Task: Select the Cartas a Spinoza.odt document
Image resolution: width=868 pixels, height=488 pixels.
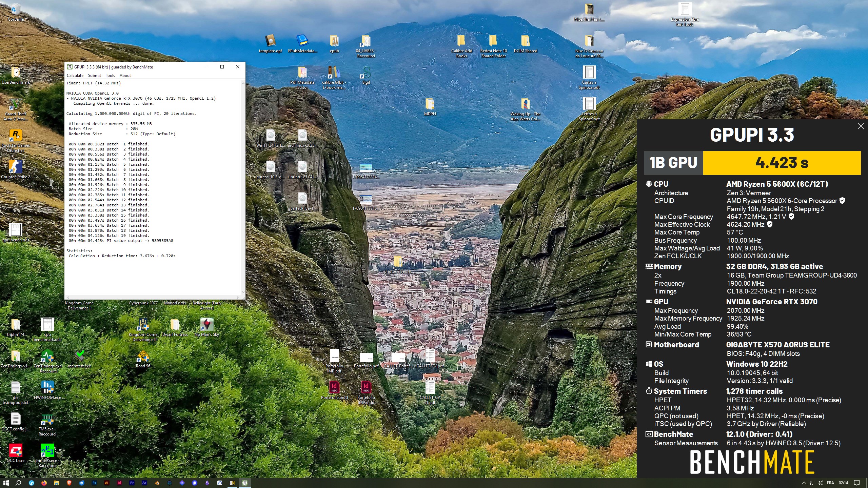Action: [x=589, y=78]
